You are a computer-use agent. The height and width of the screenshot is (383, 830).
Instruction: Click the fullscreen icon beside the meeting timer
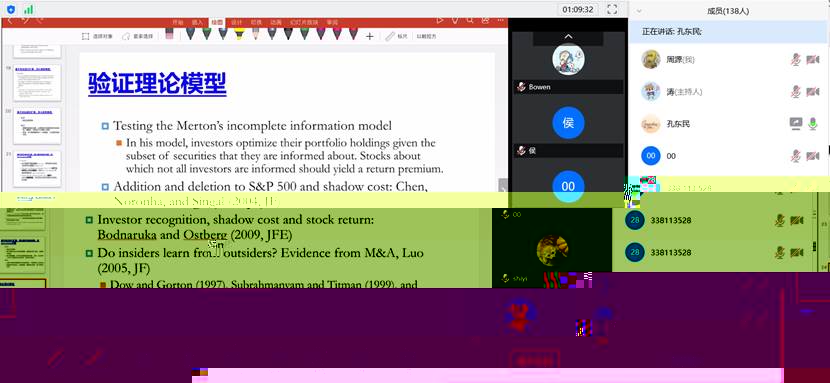point(612,9)
